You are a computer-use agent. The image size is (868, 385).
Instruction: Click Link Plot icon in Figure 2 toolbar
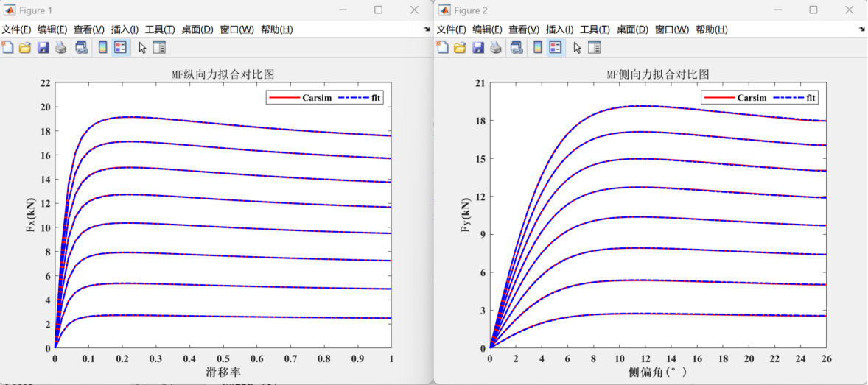pyautogui.click(x=517, y=48)
